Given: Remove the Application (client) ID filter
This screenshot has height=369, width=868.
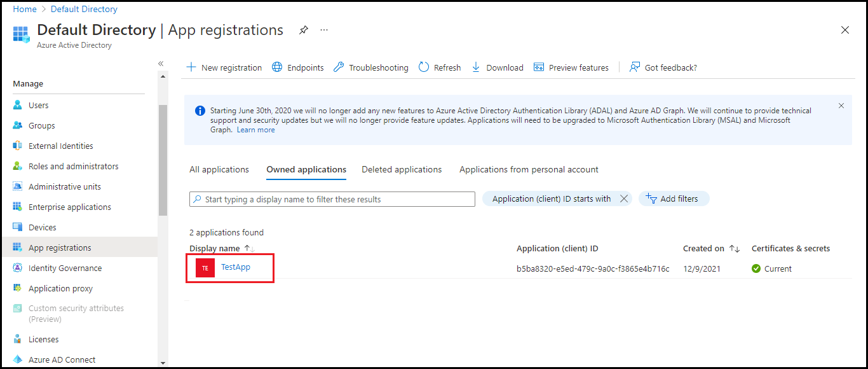Looking at the screenshot, I should [x=624, y=198].
